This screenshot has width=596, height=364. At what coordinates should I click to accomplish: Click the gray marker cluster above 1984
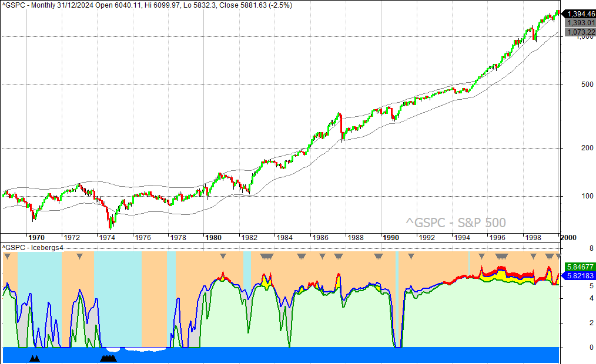pyautogui.click(x=267, y=257)
